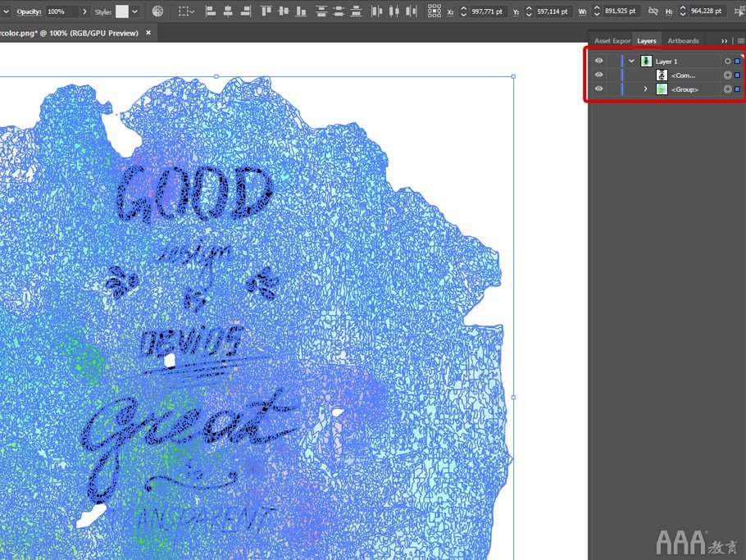The height and width of the screenshot is (560, 746).
Task: Open the Recolor Artwork wheel icon
Action: (x=157, y=11)
